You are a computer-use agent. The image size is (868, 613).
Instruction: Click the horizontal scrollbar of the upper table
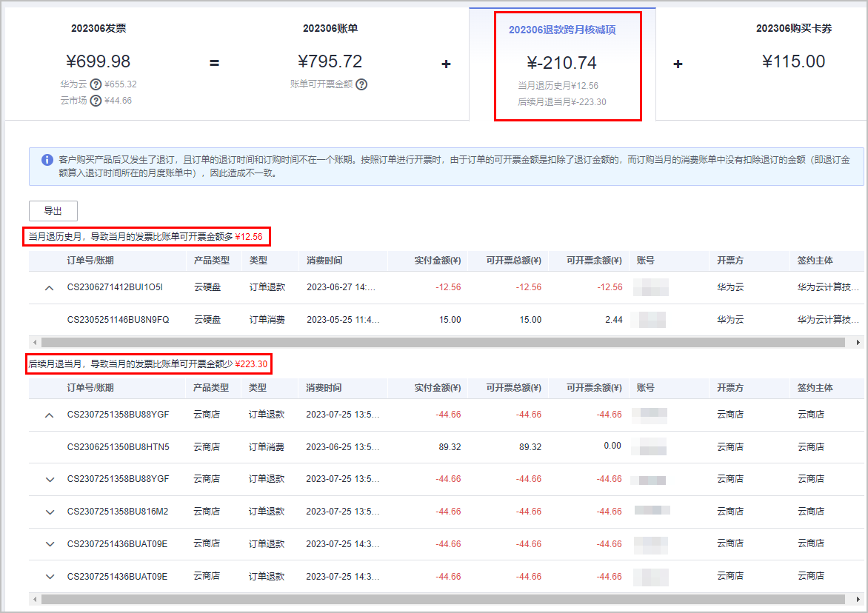point(444,343)
